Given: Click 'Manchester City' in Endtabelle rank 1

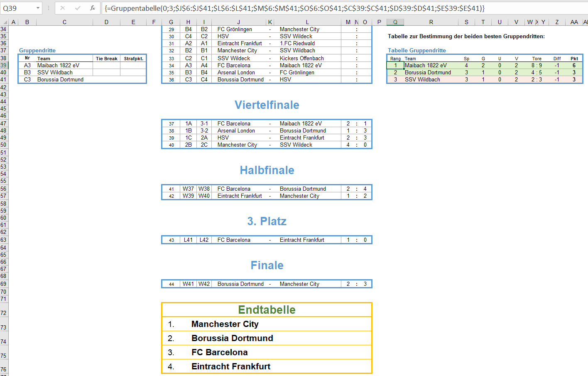Looking at the screenshot, I should coord(225,324).
